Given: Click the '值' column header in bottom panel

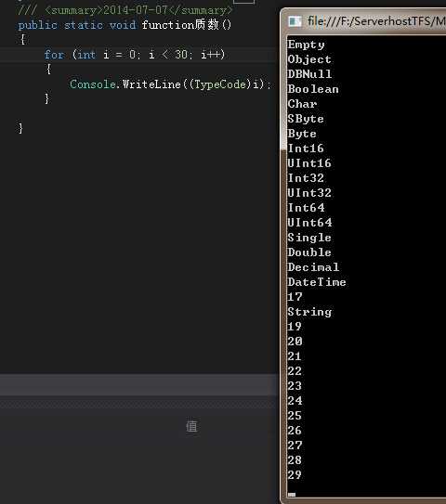Looking at the screenshot, I should click(191, 427).
